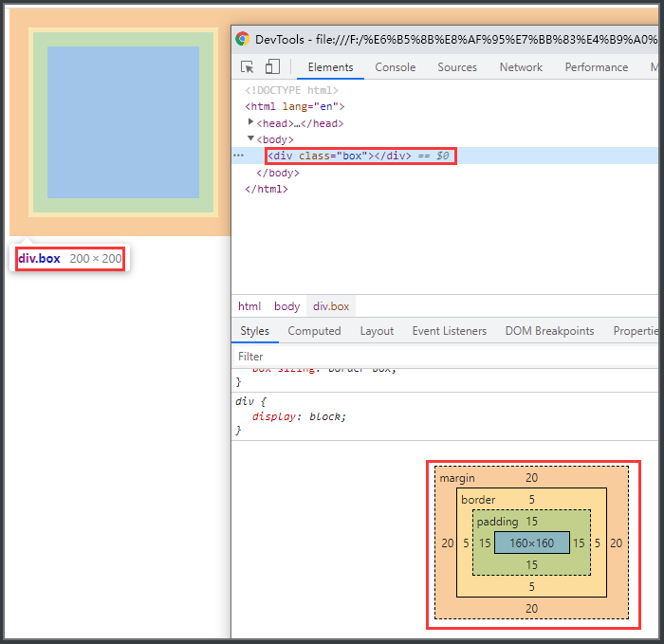Click bottom margin value 20 in box model
Viewport: 664px width, 644px height.
tap(531, 609)
